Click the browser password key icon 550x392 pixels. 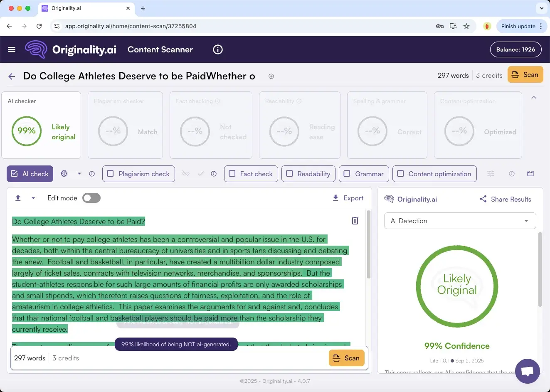pyautogui.click(x=440, y=26)
